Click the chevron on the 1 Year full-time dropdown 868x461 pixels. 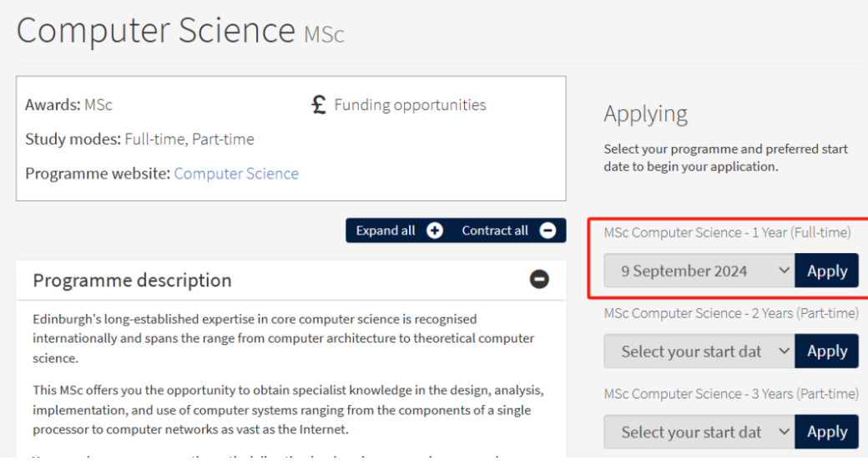click(783, 271)
